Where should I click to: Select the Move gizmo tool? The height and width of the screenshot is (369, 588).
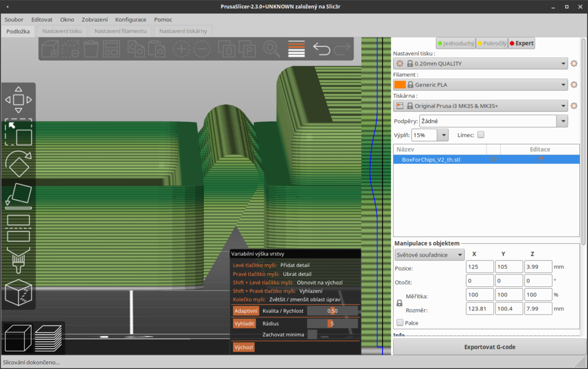point(18,100)
